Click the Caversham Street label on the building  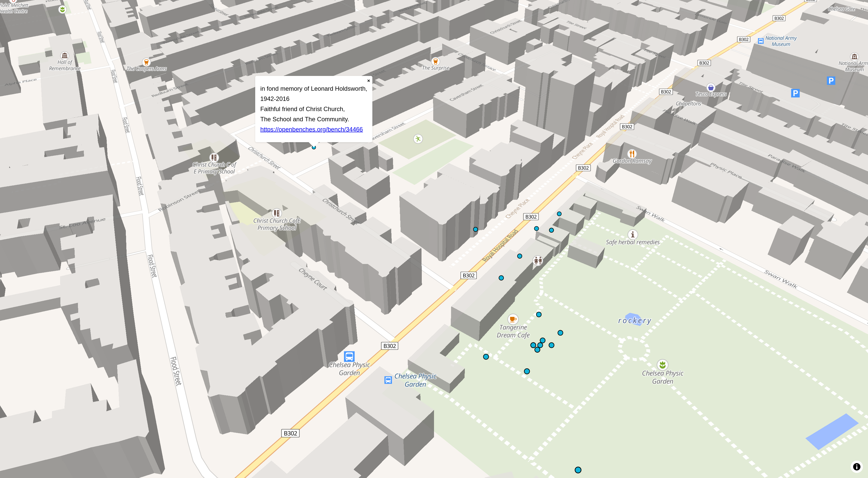466,92
